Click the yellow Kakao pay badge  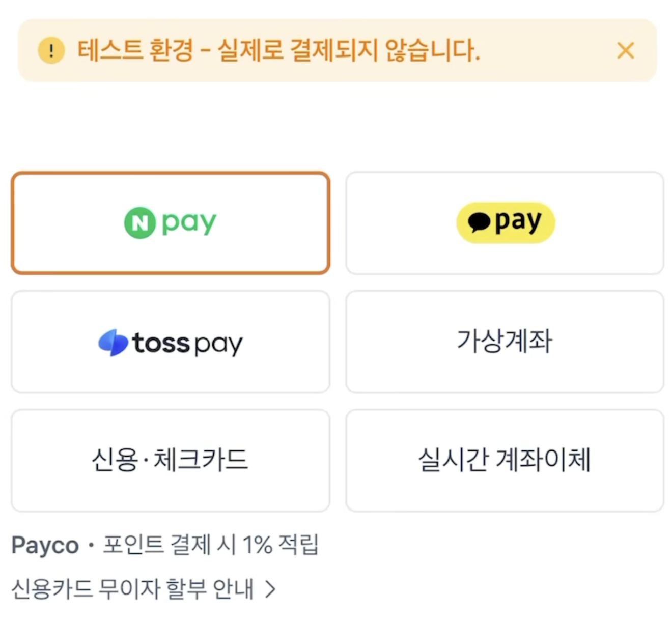point(505,222)
